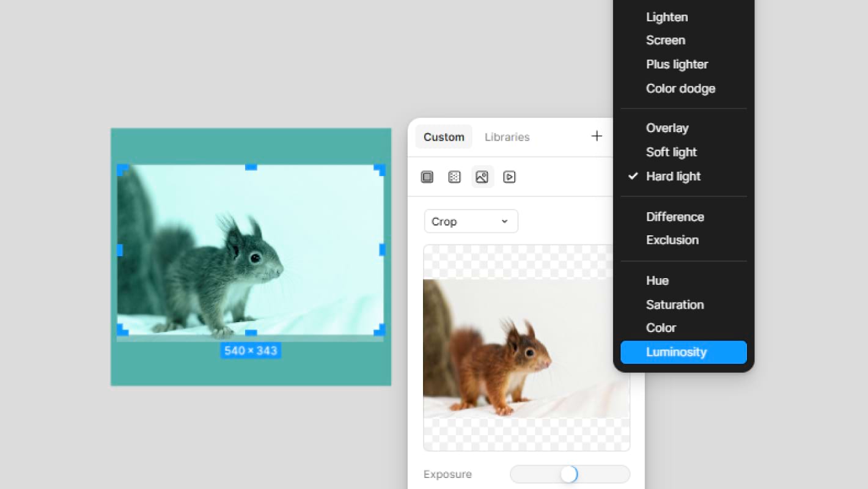Viewport: 868px width, 489px height.
Task: Choose Overlay from the blend list
Action: click(667, 128)
